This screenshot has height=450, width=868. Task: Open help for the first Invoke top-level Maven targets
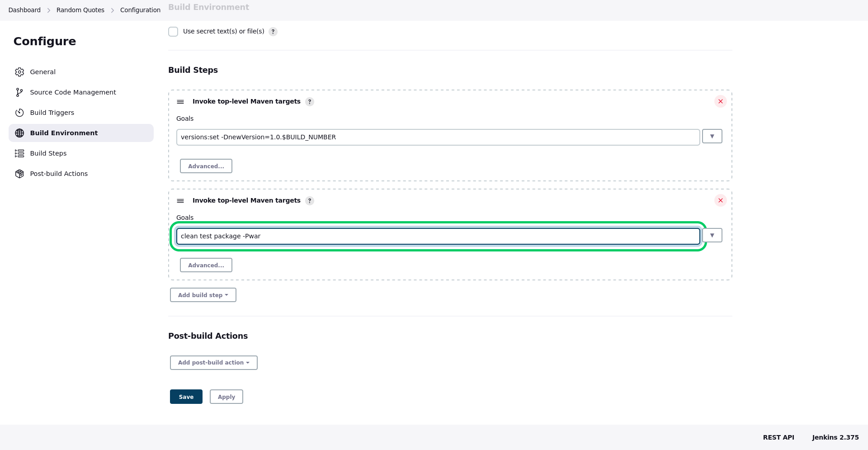click(310, 102)
